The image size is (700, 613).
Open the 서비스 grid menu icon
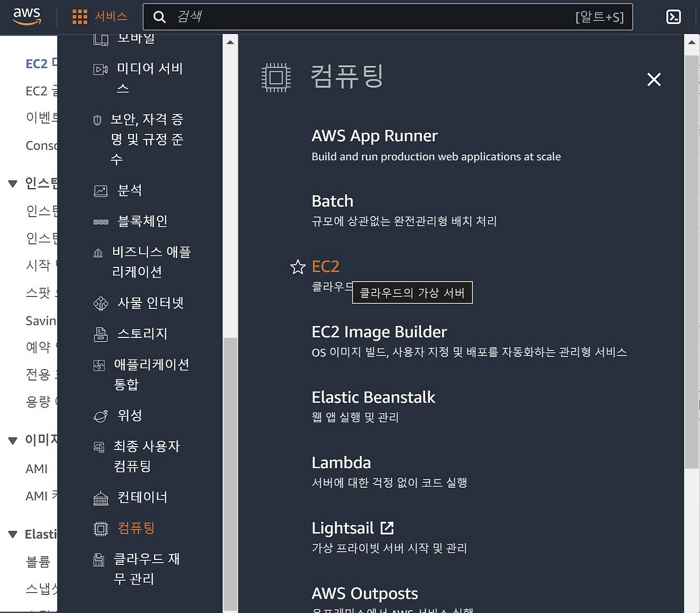[x=80, y=17]
